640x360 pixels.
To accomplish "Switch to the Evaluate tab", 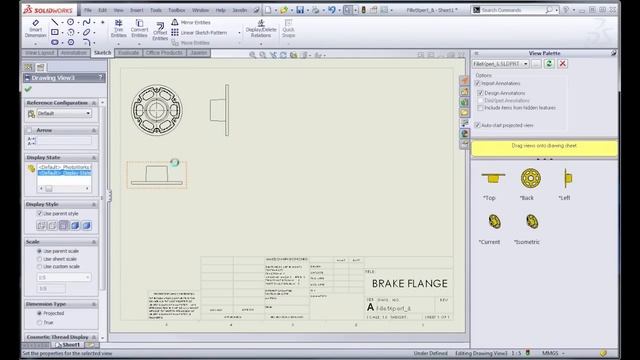I will tap(128, 53).
